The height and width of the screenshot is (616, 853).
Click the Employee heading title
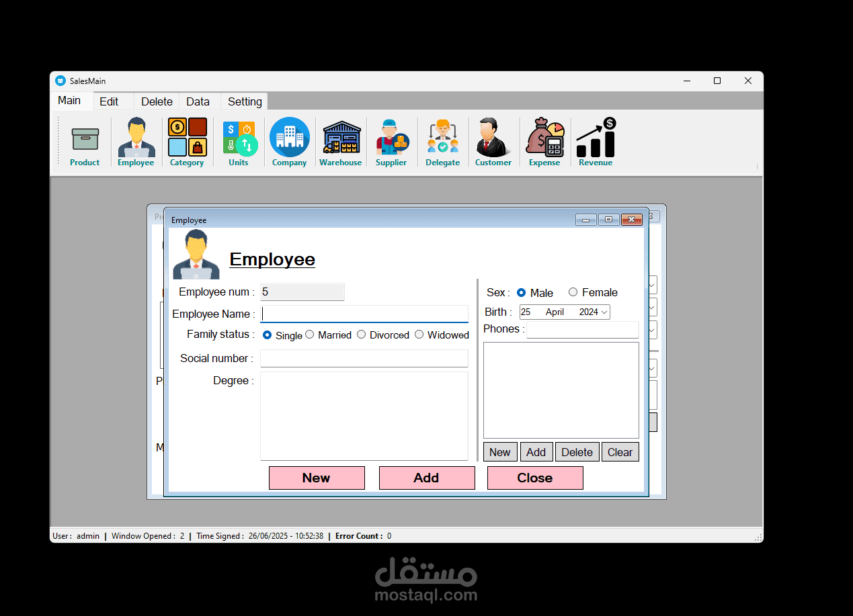pos(272,259)
